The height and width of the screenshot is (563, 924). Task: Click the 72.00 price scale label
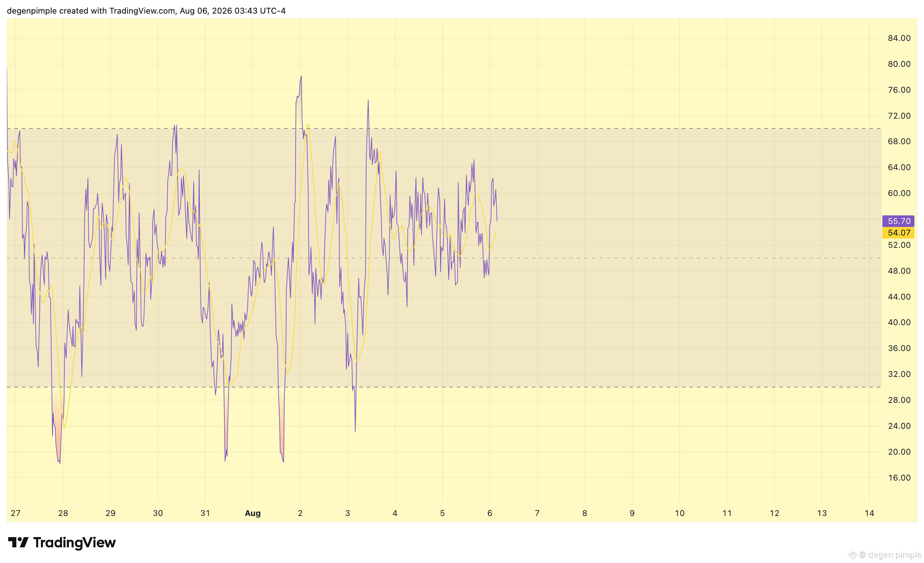pos(899,116)
